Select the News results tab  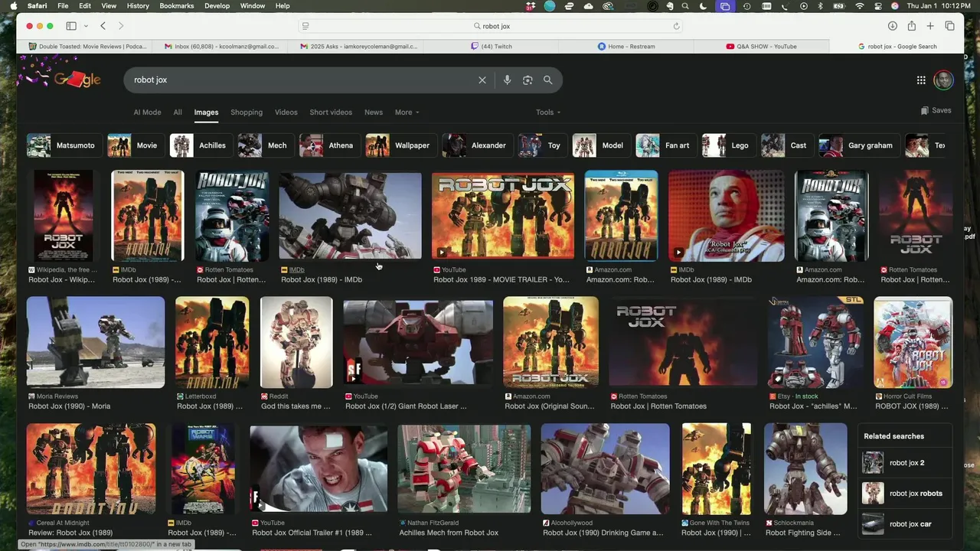(x=373, y=112)
